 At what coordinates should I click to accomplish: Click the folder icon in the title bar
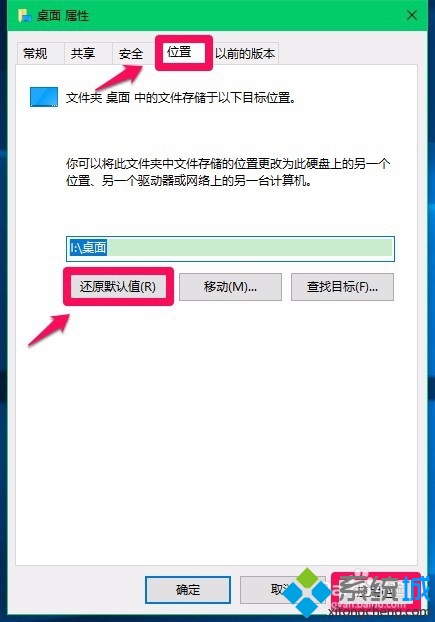pyautogui.click(x=25, y=16)
